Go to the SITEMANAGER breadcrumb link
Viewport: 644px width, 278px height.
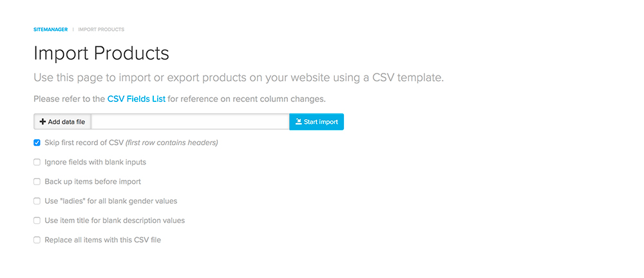(x=50, y=30)
